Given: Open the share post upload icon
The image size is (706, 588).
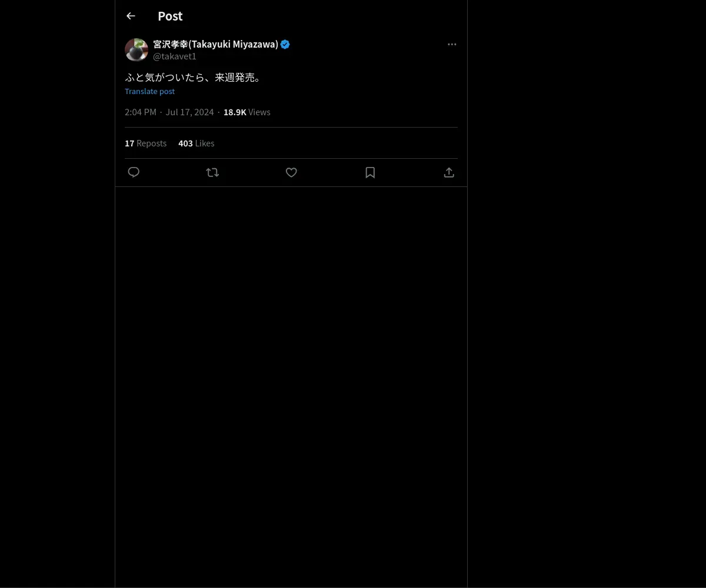Looking at the screenshot, I should pyautogui.click(x=449, y=172).
